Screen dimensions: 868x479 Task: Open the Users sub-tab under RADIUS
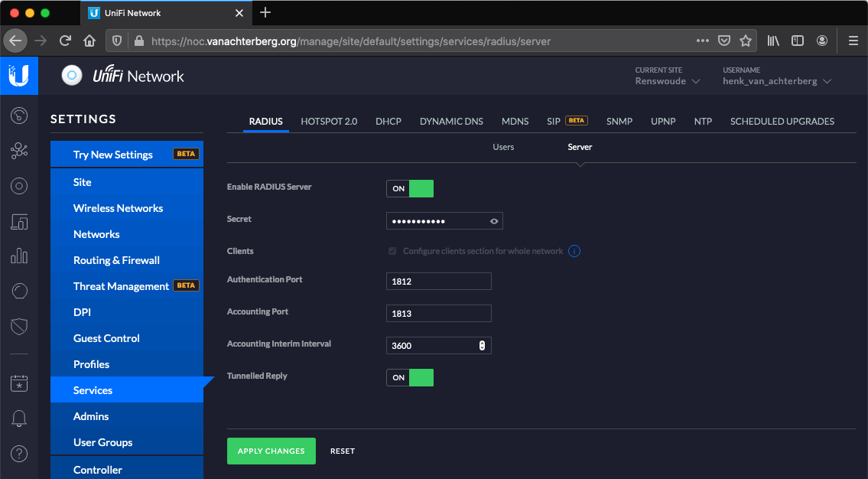coord(503,147)
